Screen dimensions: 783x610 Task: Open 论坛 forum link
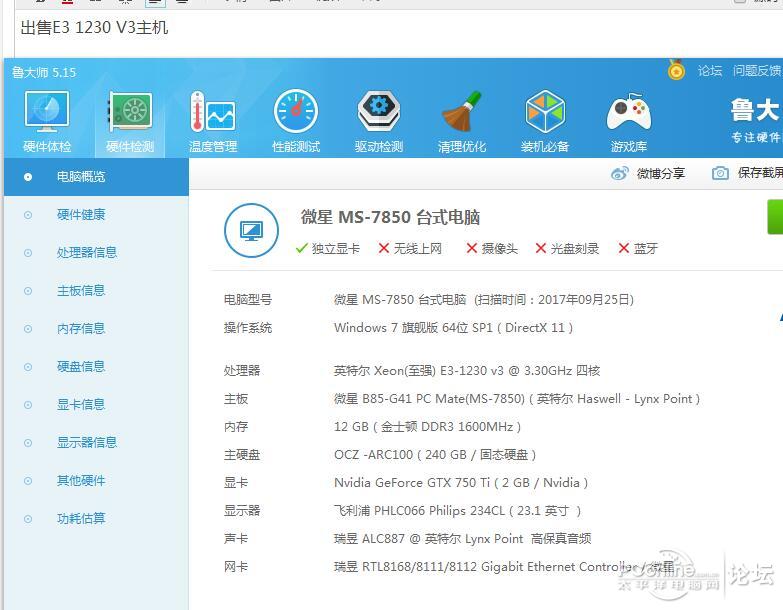click(x=710, y=71)
